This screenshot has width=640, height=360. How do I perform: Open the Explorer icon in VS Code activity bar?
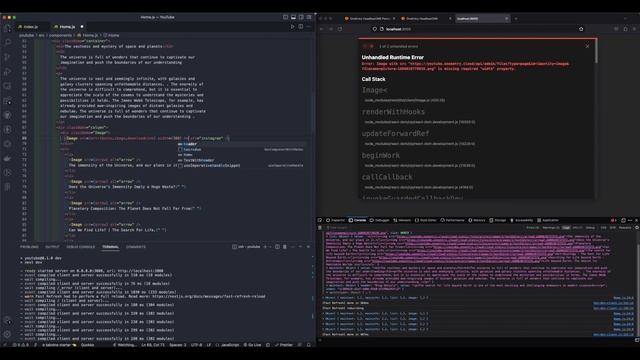tap(7, 28)
